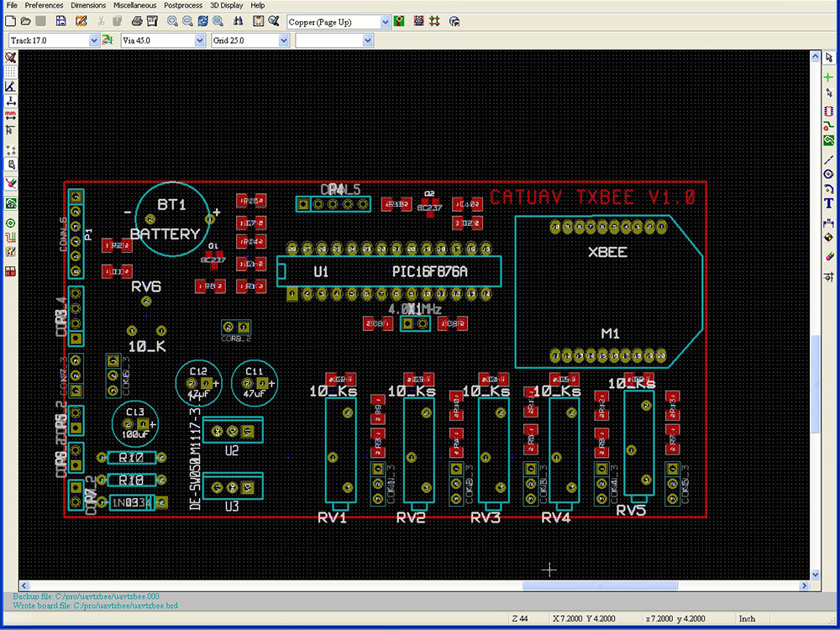The height and width of the screenshot is (630, 840).
Task: Open the File menu
Action: 12,5
